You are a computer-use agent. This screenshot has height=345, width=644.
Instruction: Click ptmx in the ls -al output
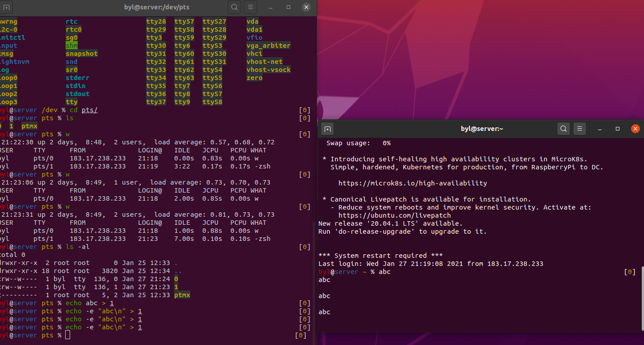click(x=182, y=295)
